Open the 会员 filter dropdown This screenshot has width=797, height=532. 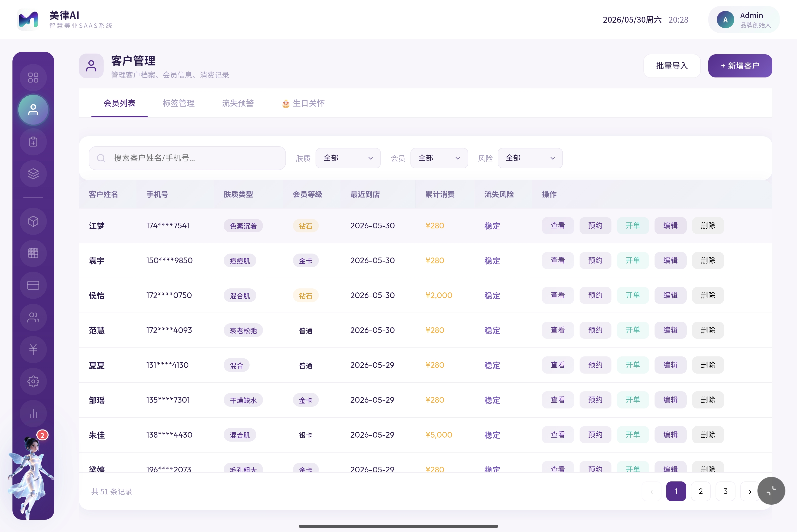439,158
